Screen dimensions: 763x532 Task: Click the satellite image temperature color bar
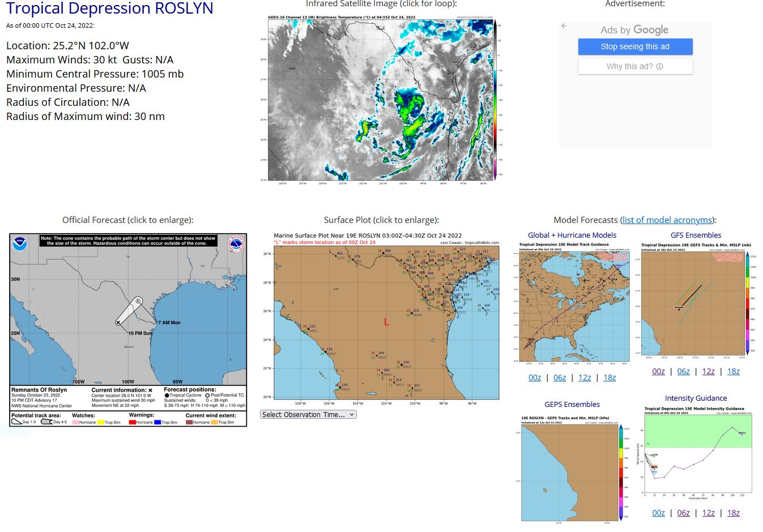pyautogui.click(x=495, y=101)
